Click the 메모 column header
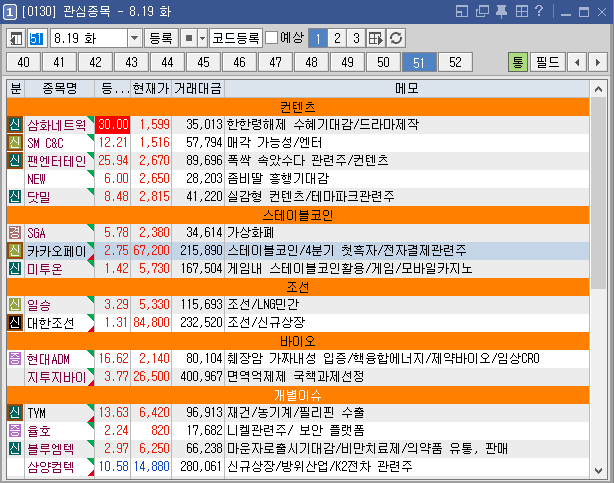The width and height of the screenshot is (614, 483). (x=407, y=89)
